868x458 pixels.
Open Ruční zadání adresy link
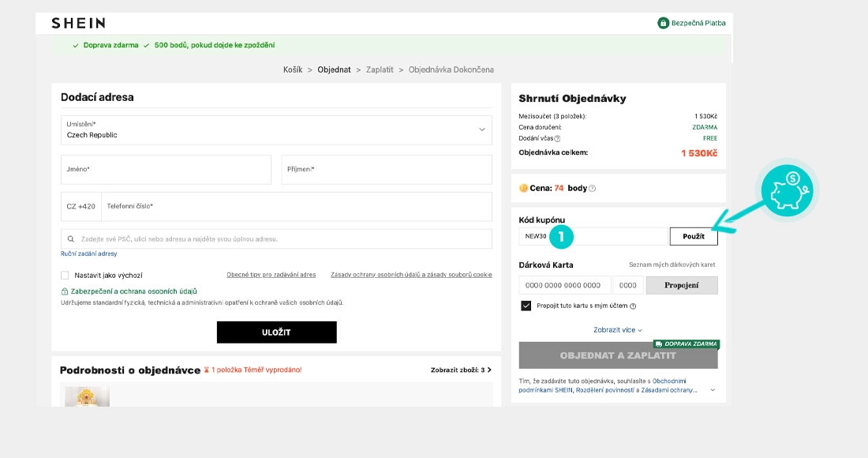pos(88,253)
